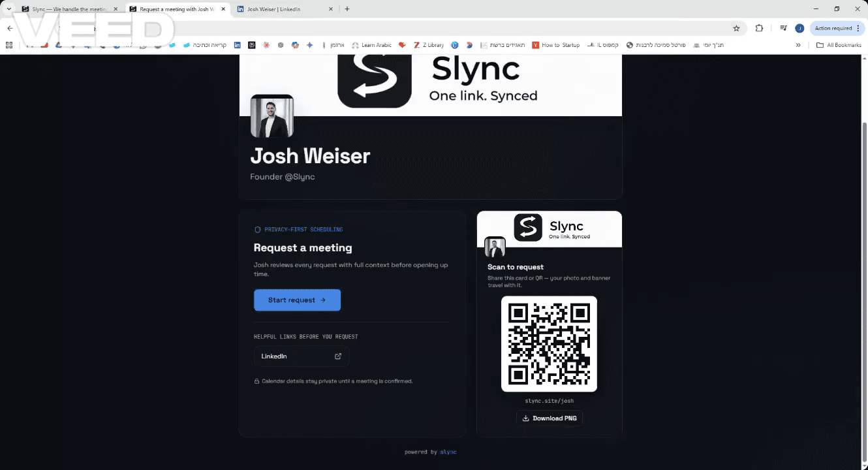Open the Extensions puzzle icon
868x470 pixels.
pyautogui.click(x=759, y=28)
